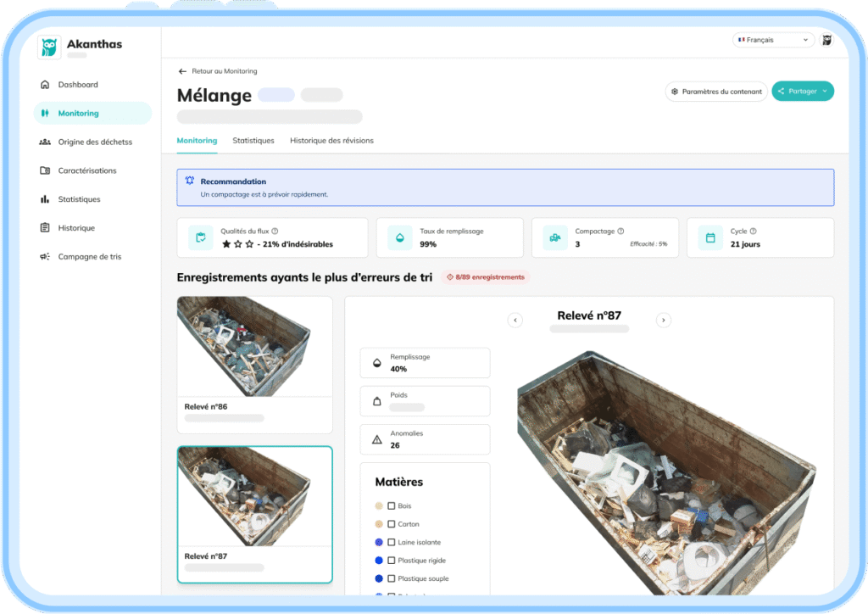Click the back arrow icon
The height and width of the screenshot is (614, 868).
[x=182, y=71]
